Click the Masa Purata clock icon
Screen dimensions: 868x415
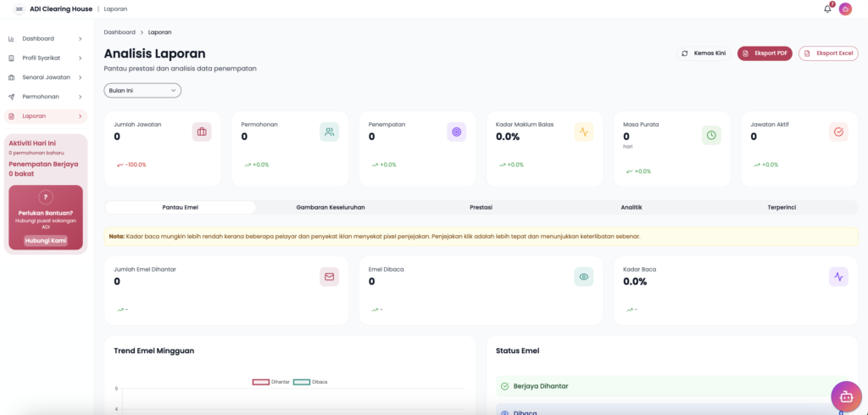pos(711,135)
